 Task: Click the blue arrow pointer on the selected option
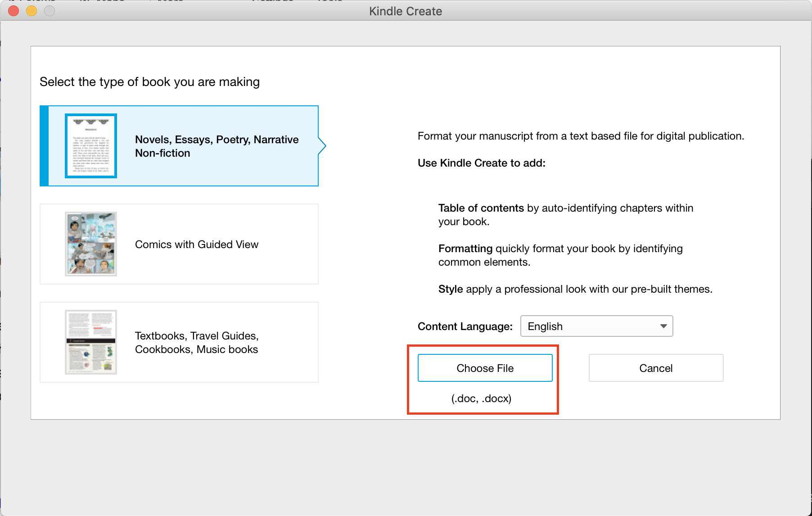click(x=321, y=146)
